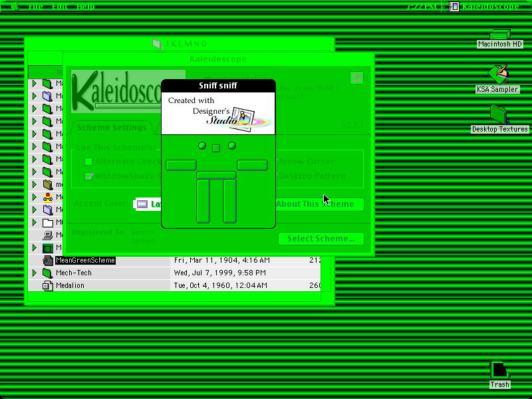This screenshot has width=532, height=399.
Task: Select the MeanGreenScheme file name
Action: click(x=85, y=261)
